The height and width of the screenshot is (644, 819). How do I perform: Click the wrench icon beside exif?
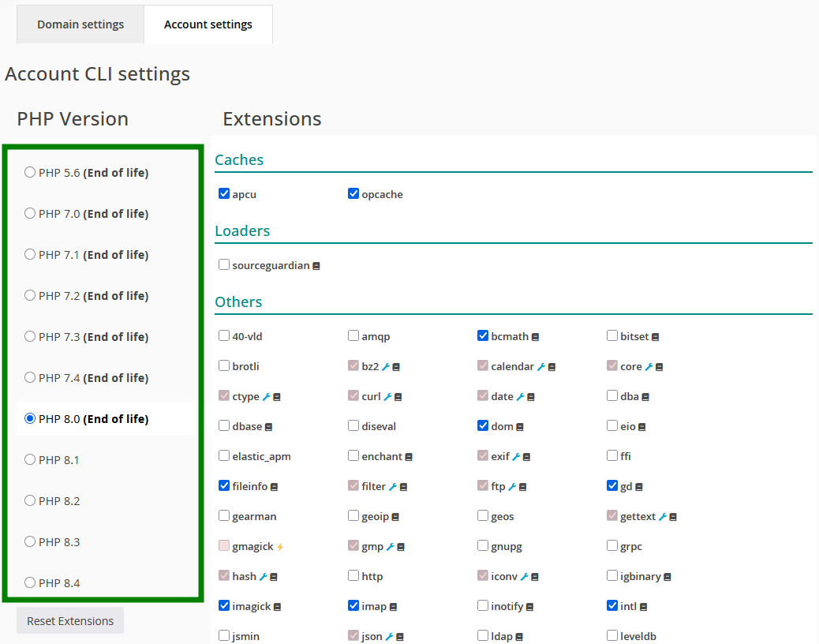pos(516,457)
